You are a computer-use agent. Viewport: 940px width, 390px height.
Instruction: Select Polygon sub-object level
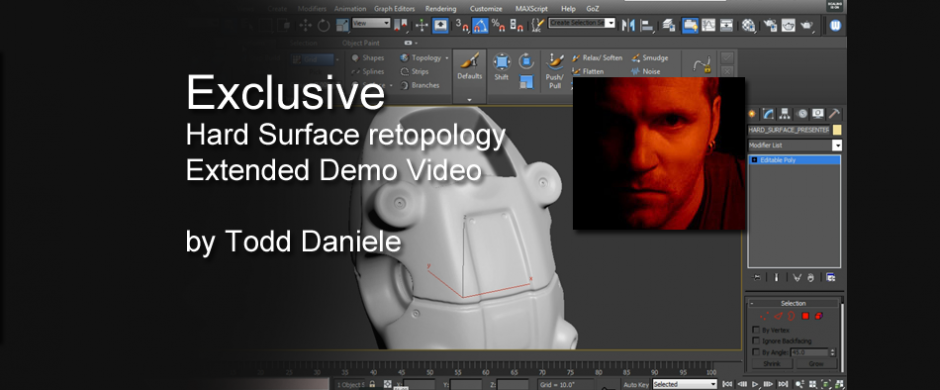click(805, 316)
